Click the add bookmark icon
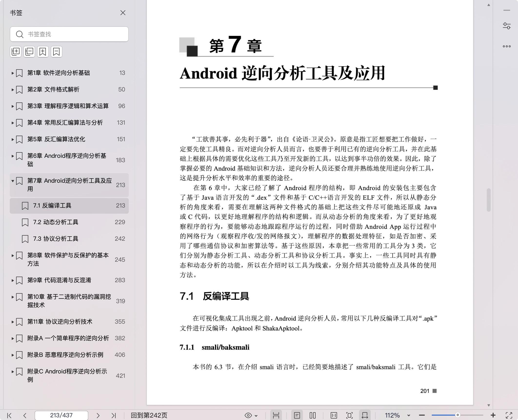The height and width of the screenshot is (420, 518). (x=43, y=52)
